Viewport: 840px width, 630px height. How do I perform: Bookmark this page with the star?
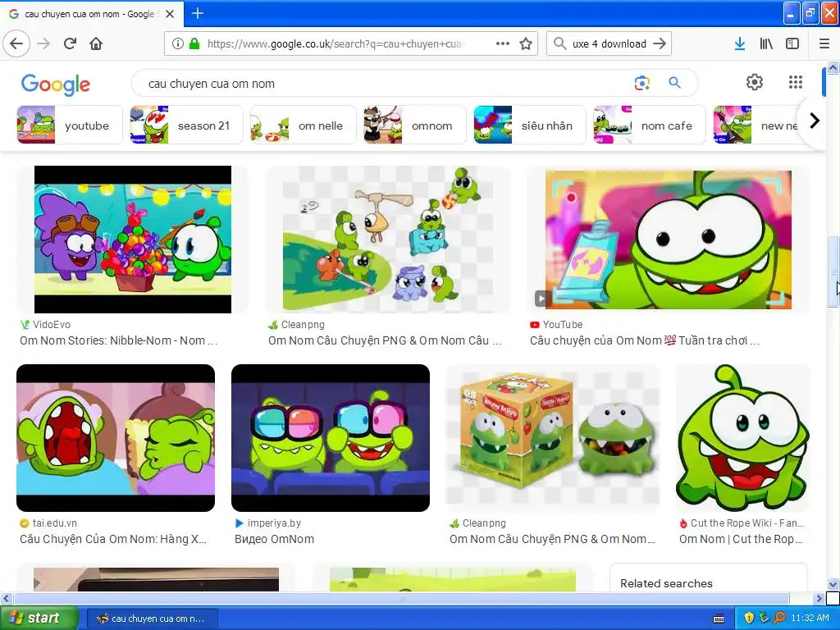click(x=526, y=44)
